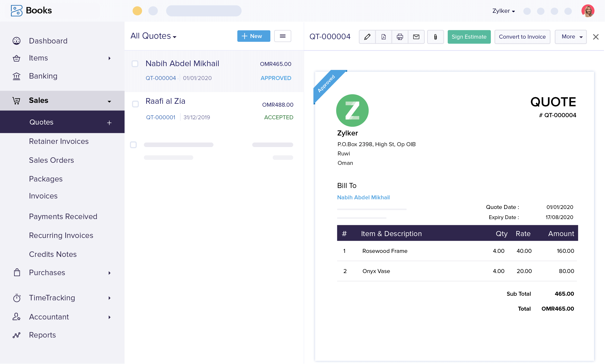Viewport: 605px width, 364px height.
Task: Attach a file using the paperclip icon
Action: 435,37
